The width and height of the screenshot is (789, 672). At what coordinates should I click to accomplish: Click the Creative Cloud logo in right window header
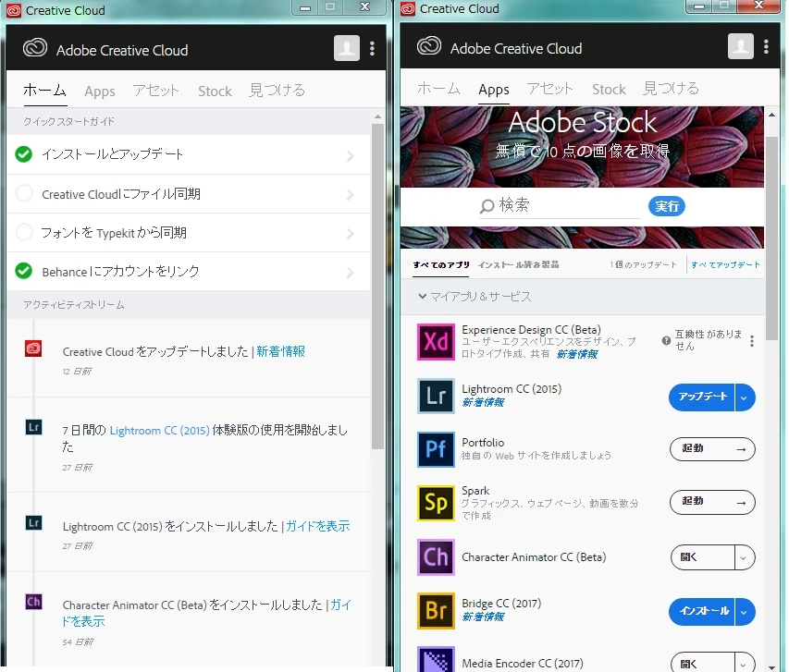[x=429, y=46]
